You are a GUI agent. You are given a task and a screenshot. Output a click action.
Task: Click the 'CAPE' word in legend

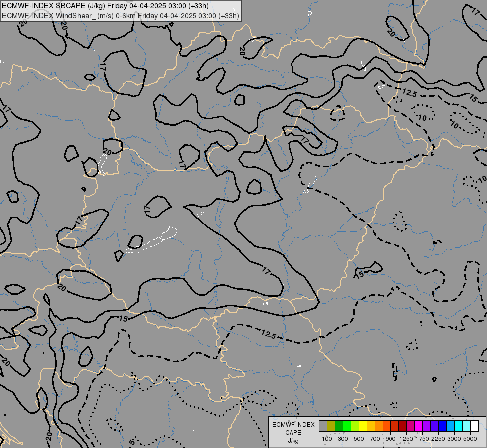[x=293, y=433]
